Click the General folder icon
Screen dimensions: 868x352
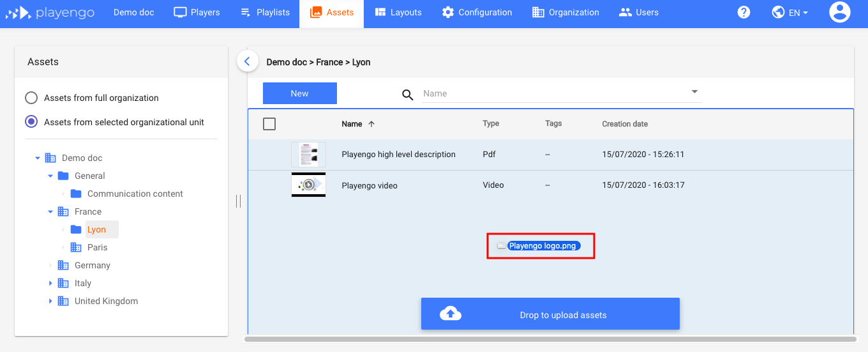click(63, 176)
